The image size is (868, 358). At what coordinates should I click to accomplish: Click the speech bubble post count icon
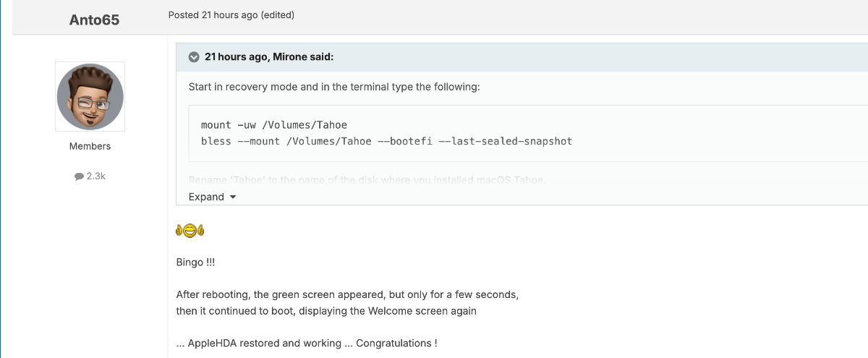click(79, 176)
